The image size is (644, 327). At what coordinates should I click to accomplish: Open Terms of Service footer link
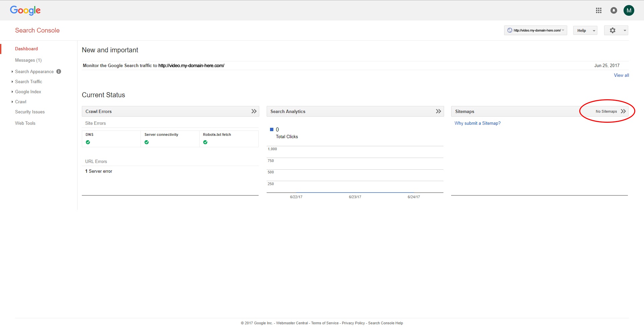point(325,323)
